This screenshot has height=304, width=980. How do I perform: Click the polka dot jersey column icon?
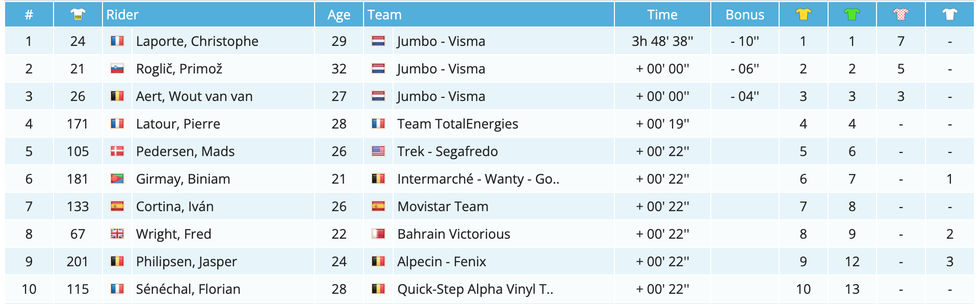pos(901,14)
